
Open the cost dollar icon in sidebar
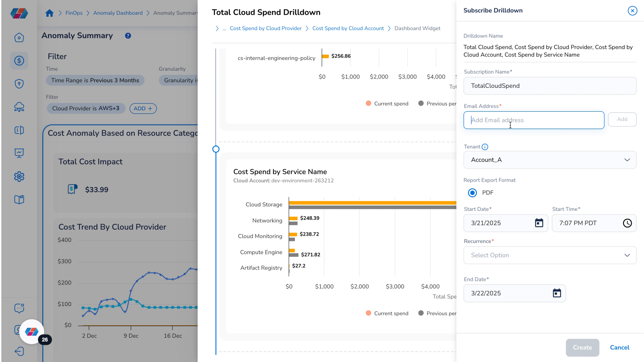19,61
